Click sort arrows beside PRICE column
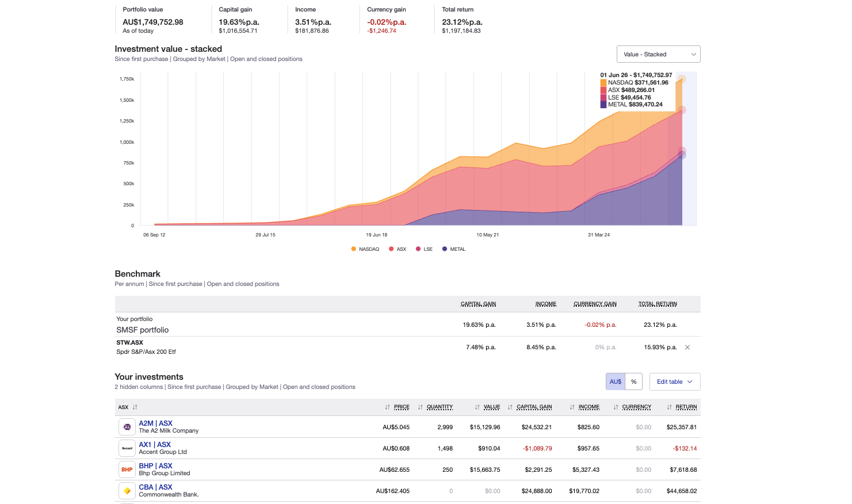Viewport: 852px width, 504px height. [x=387, y=407]
